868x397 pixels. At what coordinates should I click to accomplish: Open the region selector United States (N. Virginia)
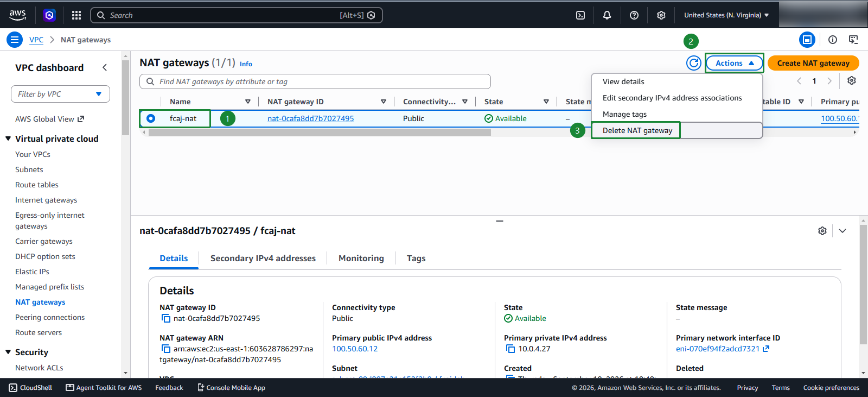726,15
